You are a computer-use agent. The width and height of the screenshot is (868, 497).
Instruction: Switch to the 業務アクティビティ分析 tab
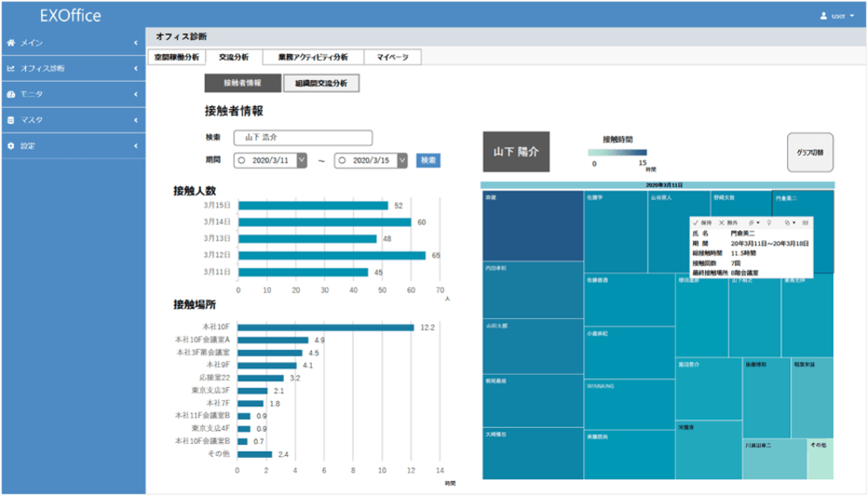coord(314,58)
